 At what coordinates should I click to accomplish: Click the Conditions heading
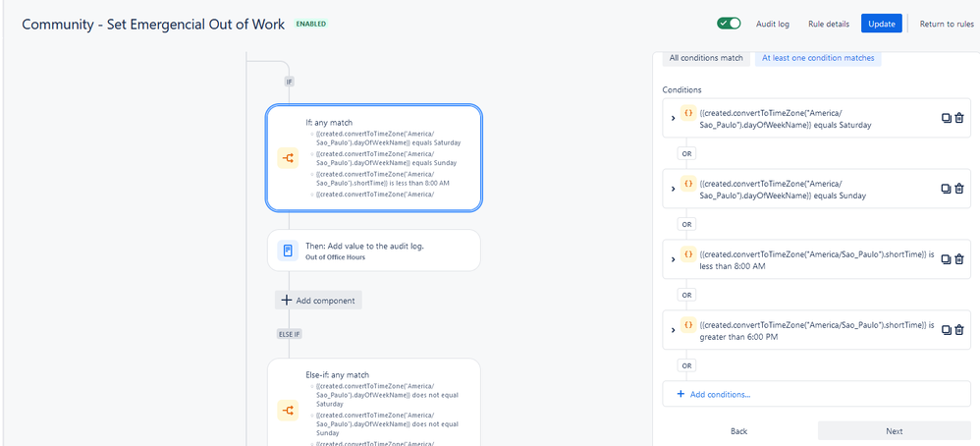pyautogui.click(x=681, y=90)
